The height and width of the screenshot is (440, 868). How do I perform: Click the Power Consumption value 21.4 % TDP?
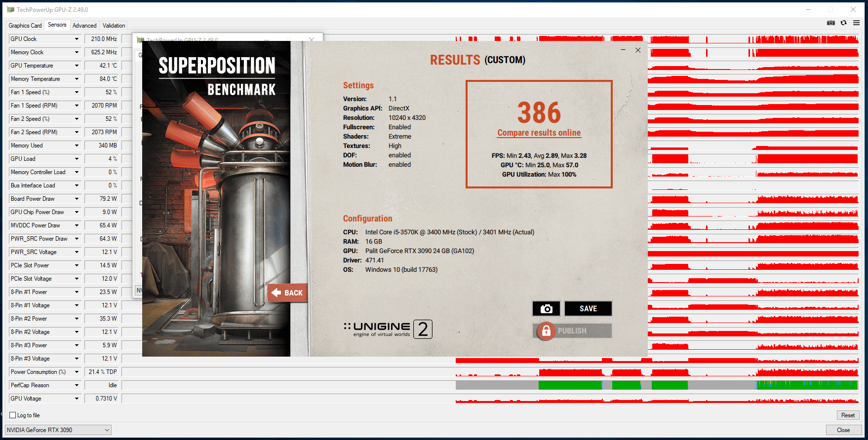click(101, 372)
